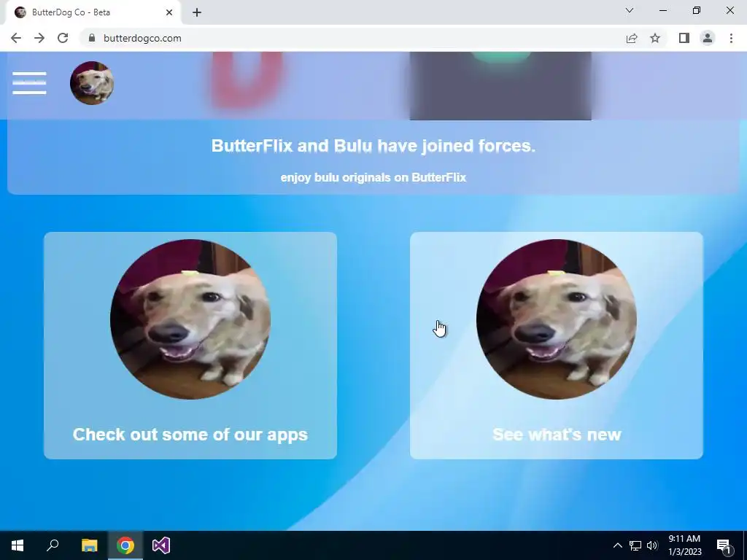Open the hamburger menu on the page
The width and height of the screenshot is (747, 560).
point(29,83)
